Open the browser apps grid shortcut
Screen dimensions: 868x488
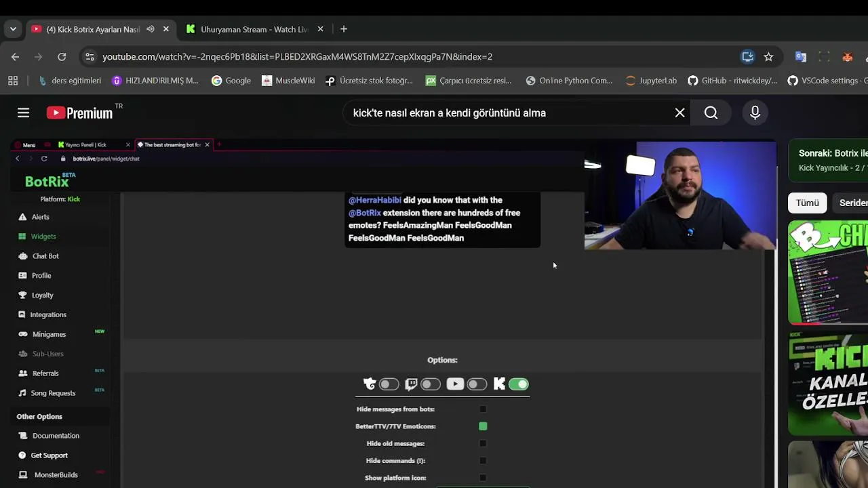point(13,81)
